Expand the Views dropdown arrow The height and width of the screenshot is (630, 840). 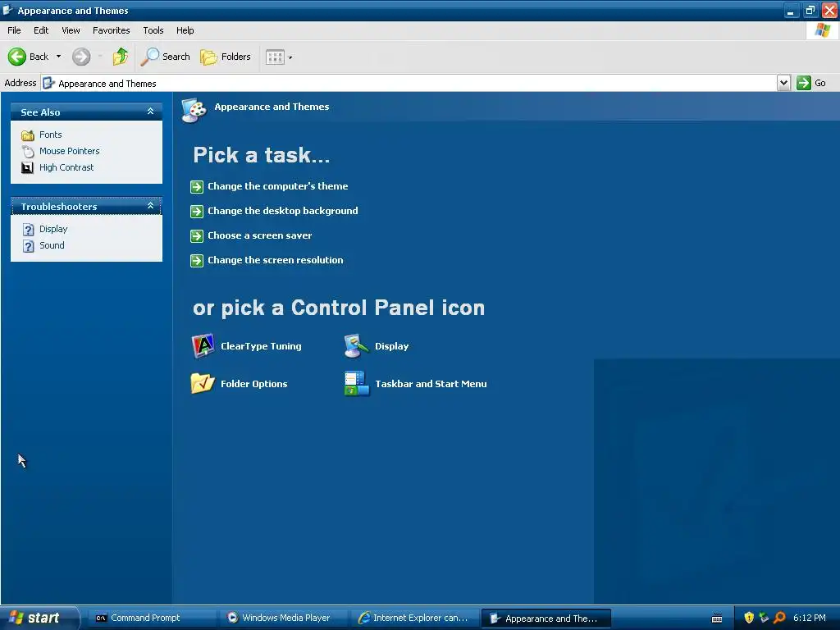point(290,57)
